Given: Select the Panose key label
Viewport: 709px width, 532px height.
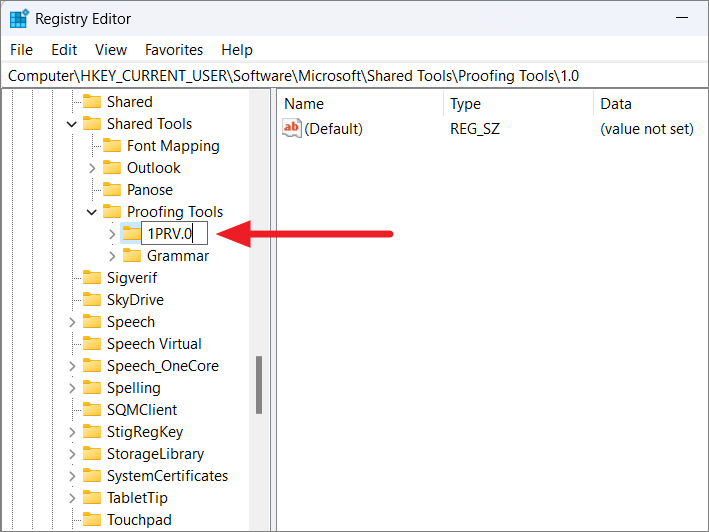Looking at the screenshot, I should pyautogui.click(x=150, y=190).
